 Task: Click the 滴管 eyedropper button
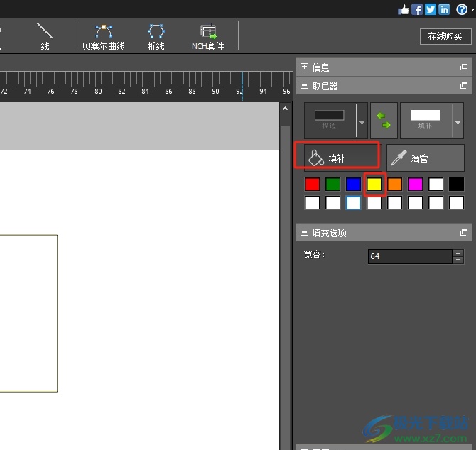tap(424, 158)
